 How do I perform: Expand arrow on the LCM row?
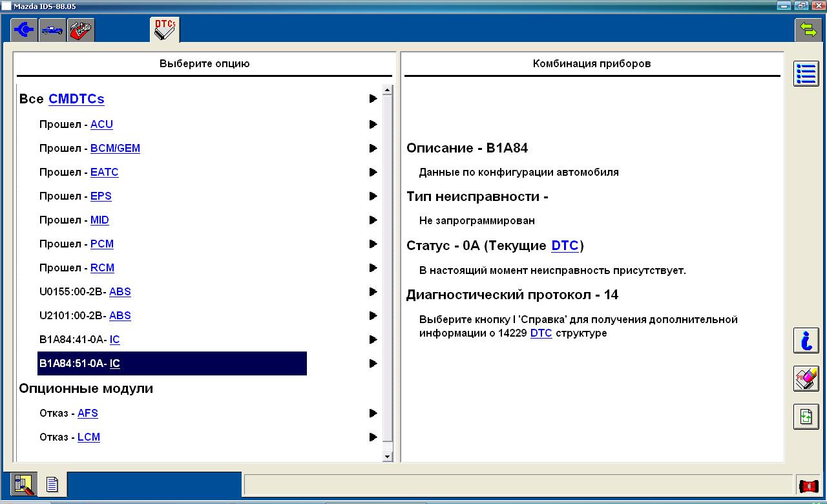373,437
